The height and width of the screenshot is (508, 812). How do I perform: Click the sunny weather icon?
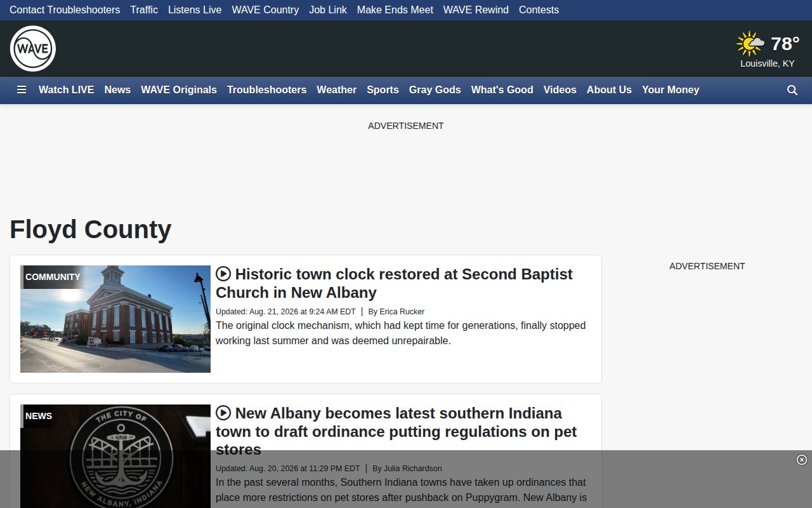point(750,44)
